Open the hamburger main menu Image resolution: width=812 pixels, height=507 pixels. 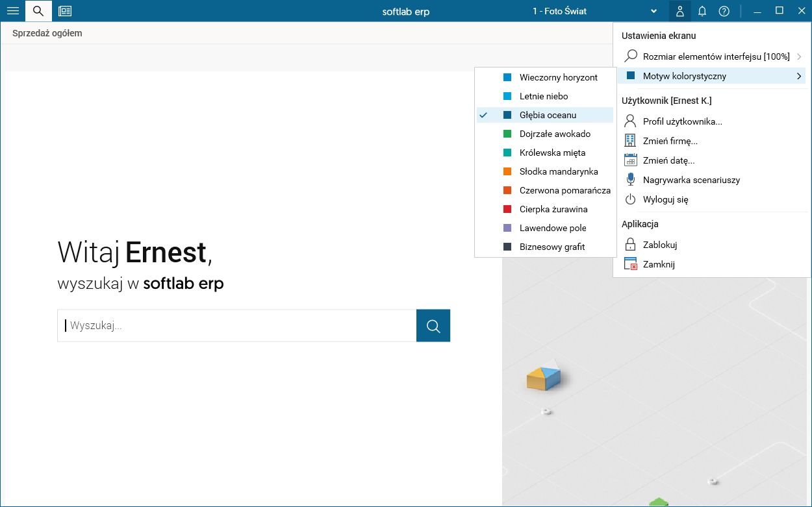click(12, 11)
